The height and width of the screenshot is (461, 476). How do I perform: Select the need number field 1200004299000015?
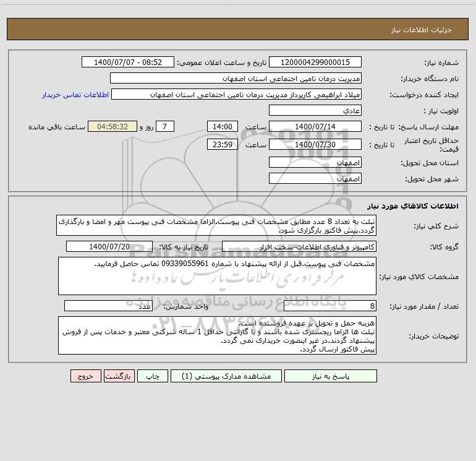pyautogui.click(x=315, y=62)
